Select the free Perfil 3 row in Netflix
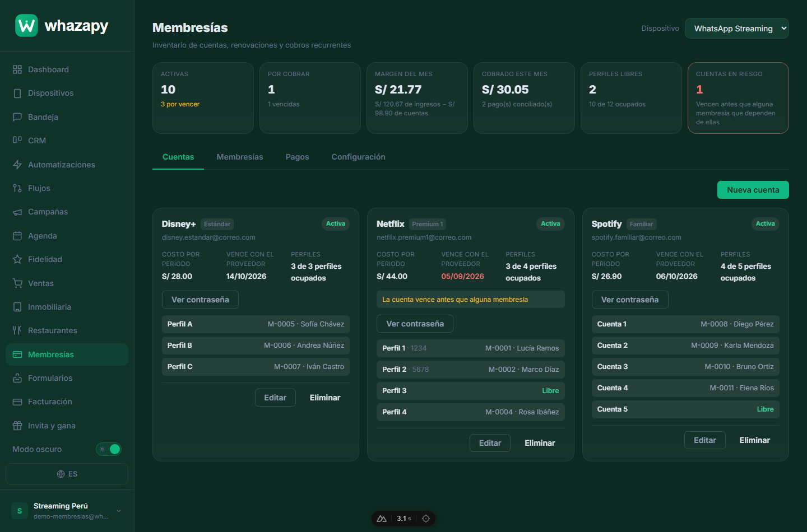This screenshot has width=807, height=532. point(471,391)
